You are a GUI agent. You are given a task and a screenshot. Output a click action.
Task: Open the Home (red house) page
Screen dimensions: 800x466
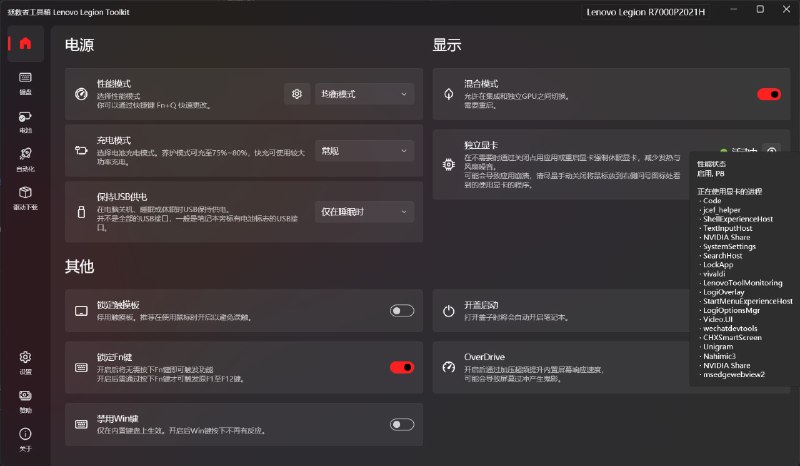pos(25,43)
